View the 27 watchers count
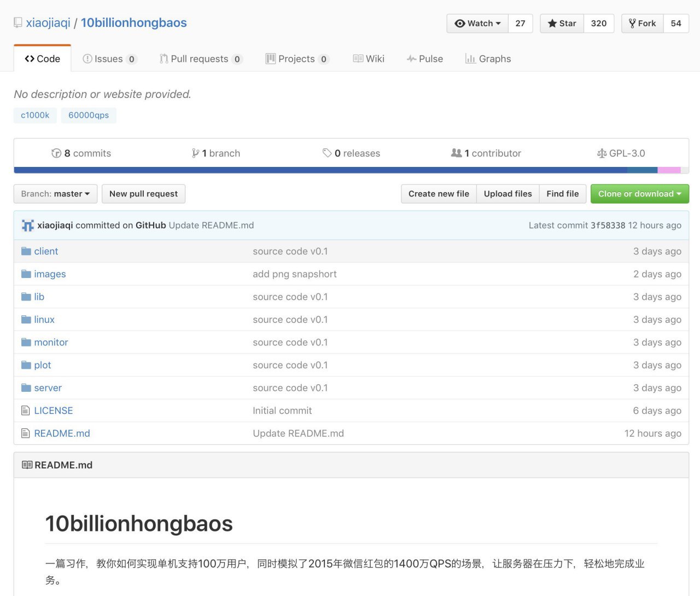The height and width of the screenshot is (596, 700). [x=520, y=24]
